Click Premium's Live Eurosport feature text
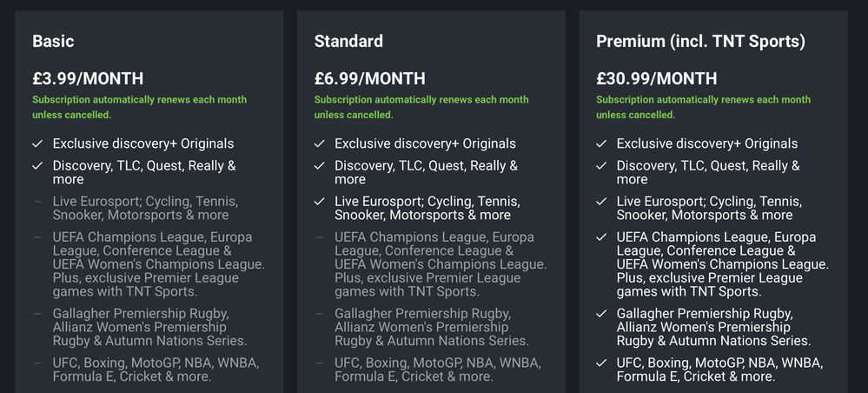Image resolution: width=868 pixels, height=393 pixels. [x=709, y=208]
